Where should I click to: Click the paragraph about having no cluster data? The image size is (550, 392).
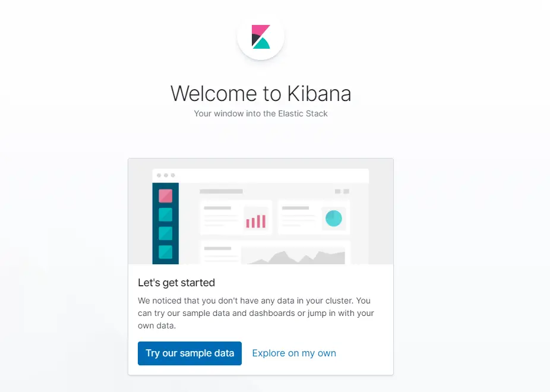click(255, 313)
